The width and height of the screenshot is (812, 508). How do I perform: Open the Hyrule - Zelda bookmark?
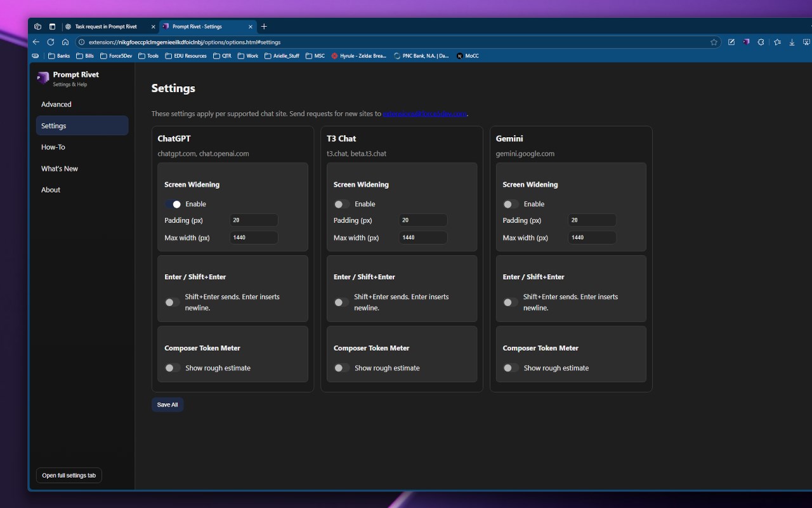(359, 56)
